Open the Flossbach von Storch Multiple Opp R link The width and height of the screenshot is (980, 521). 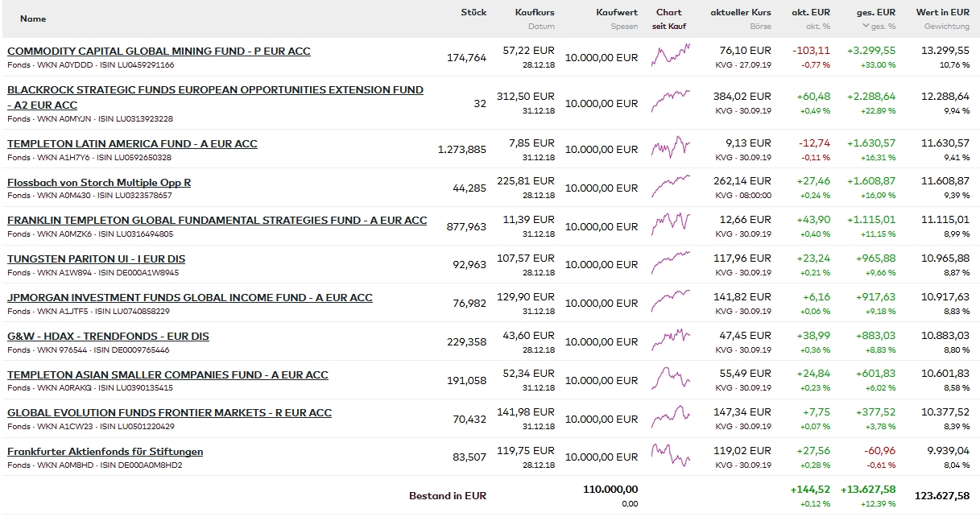click(x=99, y=183)
